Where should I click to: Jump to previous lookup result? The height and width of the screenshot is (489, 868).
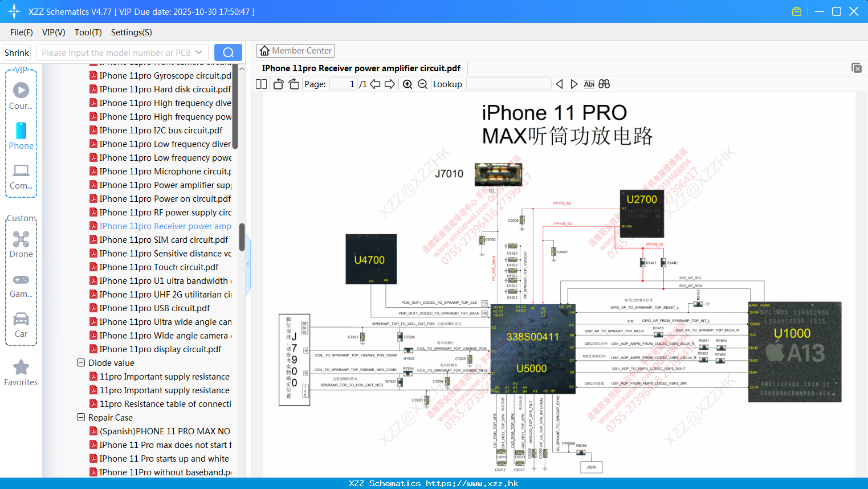point(559,84)
